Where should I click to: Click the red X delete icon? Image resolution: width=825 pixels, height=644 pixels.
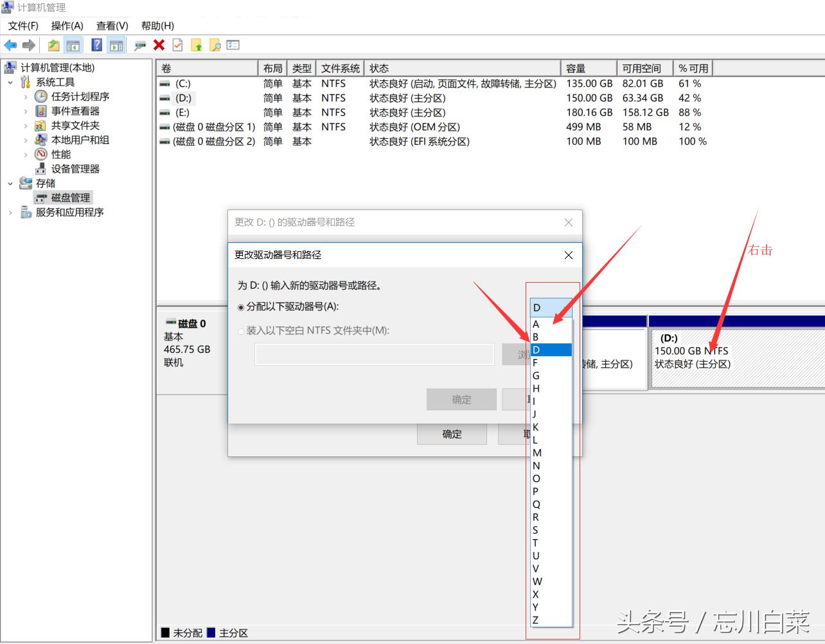click(159, 45)
